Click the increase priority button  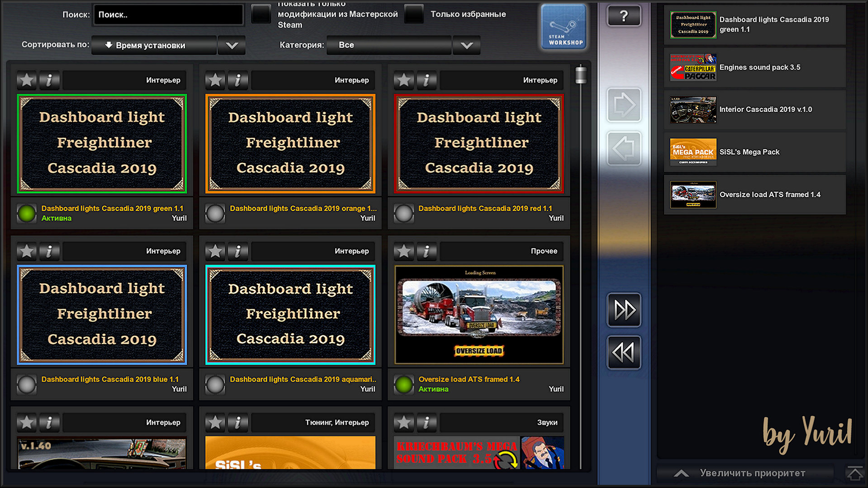pyautogui.click(x=745, y=473)
